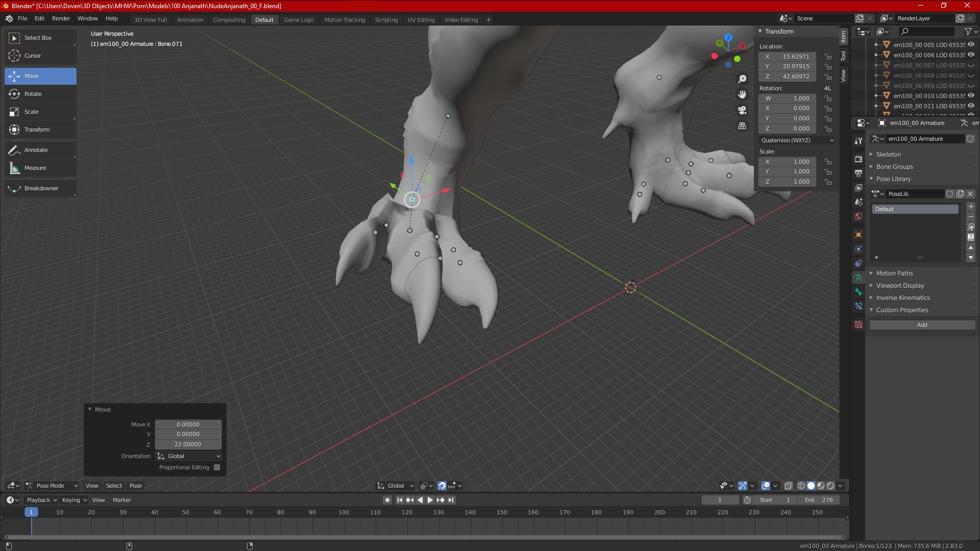This screenshot has height=551, width=980.
Task: Click the outliner filter funnel icon
Action: [x=968, y=32]
